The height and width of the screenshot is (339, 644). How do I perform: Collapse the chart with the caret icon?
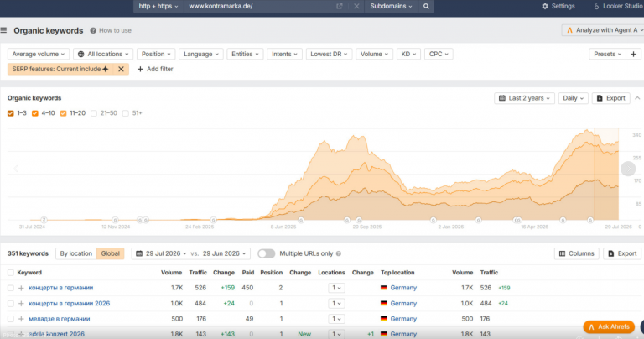pyautogui.click(x=637, y=98)
